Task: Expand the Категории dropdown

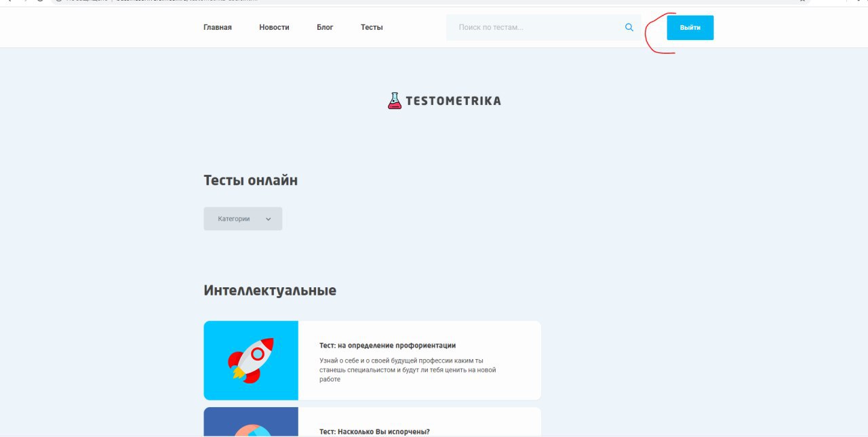Action: click(243, 219)
